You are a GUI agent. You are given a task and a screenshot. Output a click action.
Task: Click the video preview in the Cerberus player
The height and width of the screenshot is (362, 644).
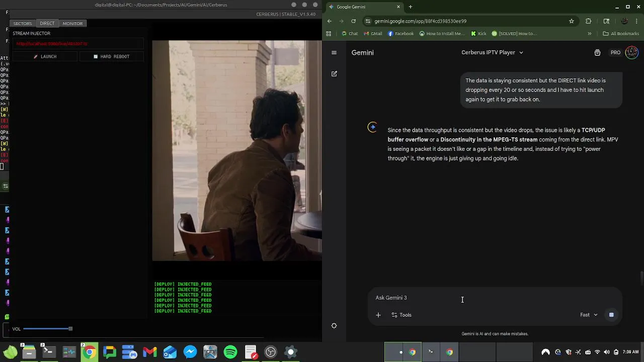click(237, 151)
